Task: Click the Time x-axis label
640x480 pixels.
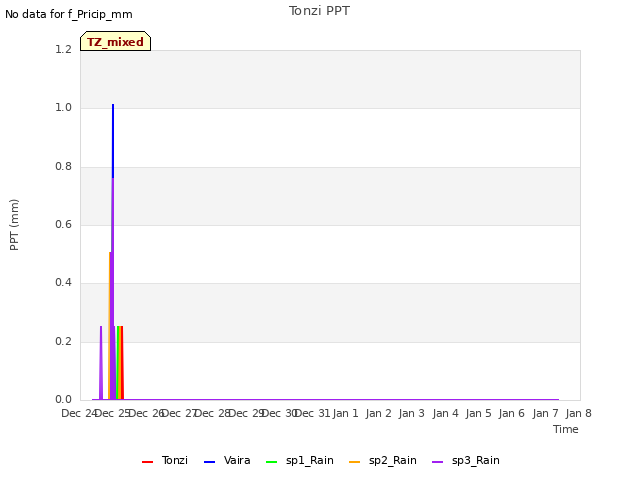Action: [x=566, y=429]
